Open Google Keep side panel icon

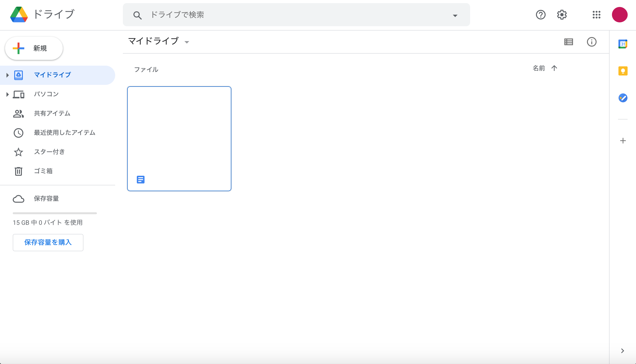tap(623, 71)
